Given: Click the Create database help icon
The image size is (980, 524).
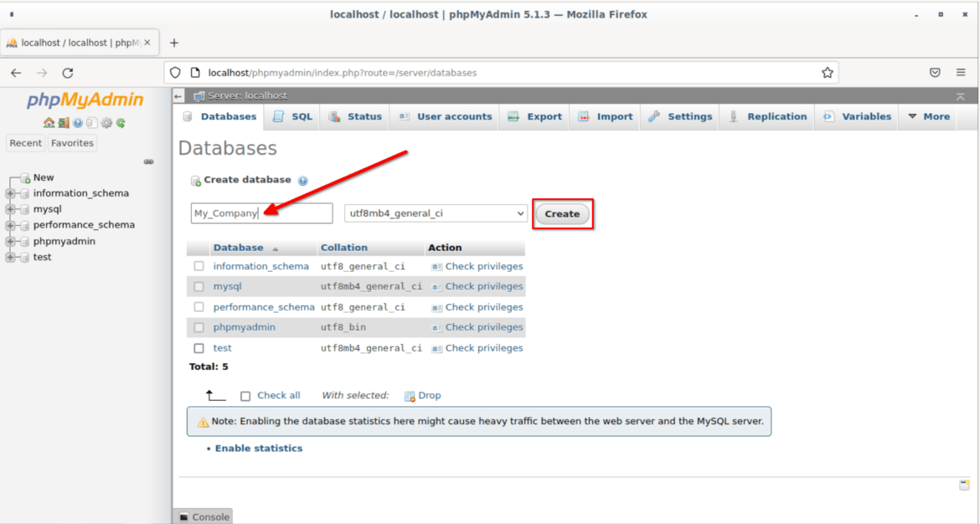Looking at the screenshot, I should click(303, 181).
